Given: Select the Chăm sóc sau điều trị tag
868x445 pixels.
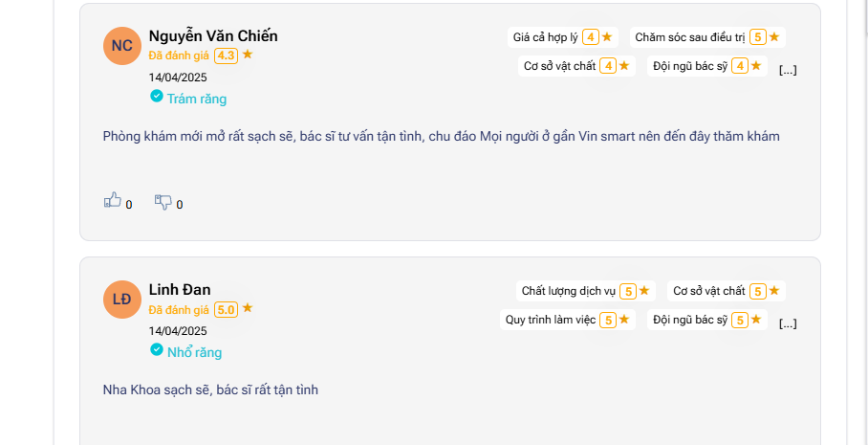Looking at the screenshot, I should tap(707, 37).
